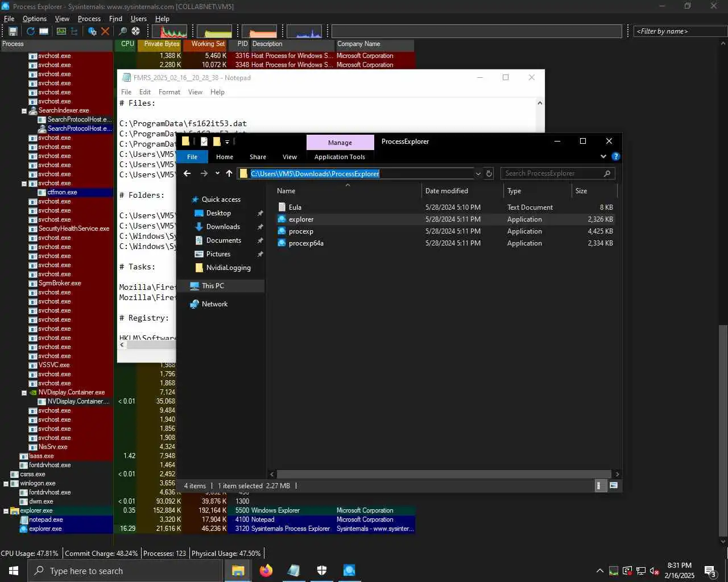The height and width of the screenshot is (582, 728).
Task: Click the Properties icon in Explorer quick access toolbar
Action: 204,142
